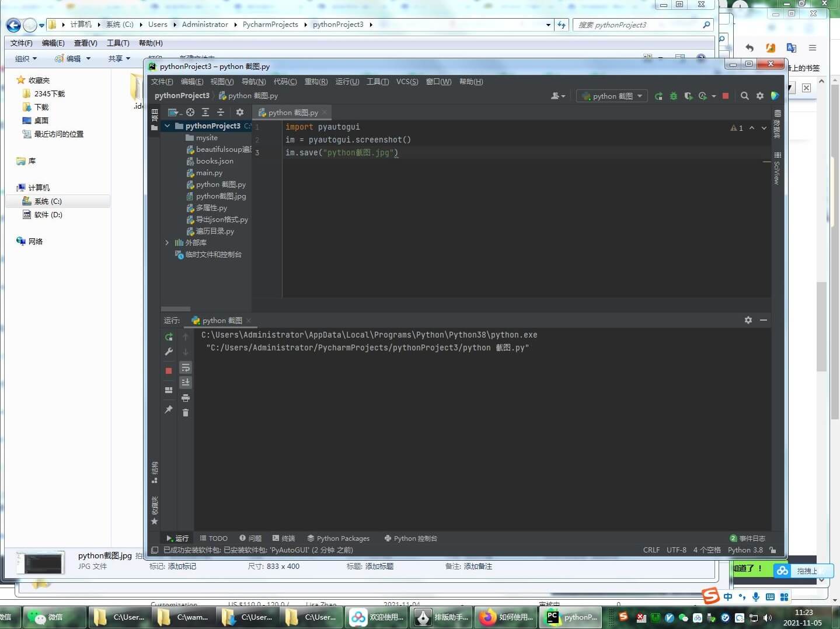Open the Python Packages tab
The image size is (840, 629).
point(339,538)
